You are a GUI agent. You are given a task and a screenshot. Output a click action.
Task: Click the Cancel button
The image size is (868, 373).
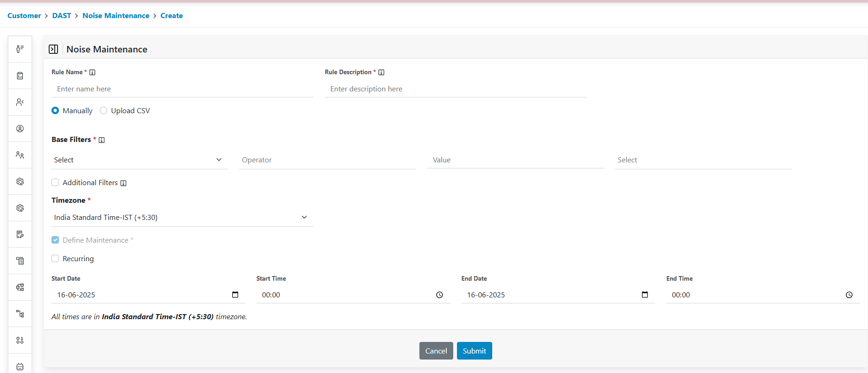point(436,351)
